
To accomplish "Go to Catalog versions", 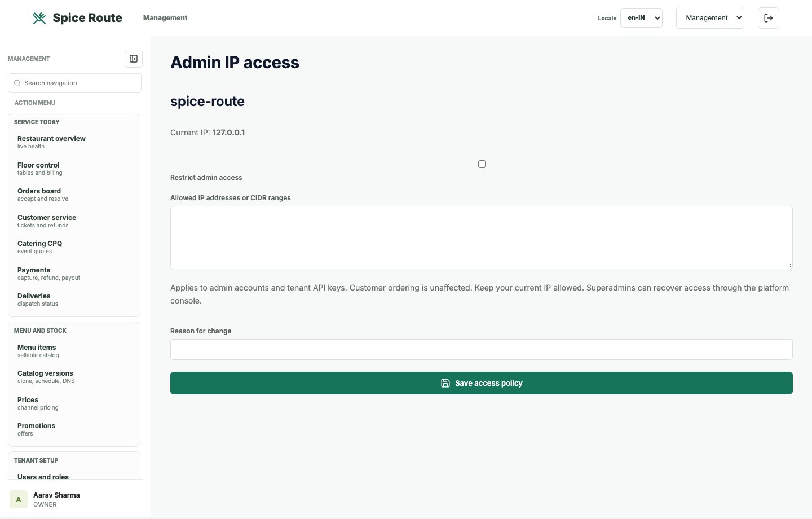I will 74,377.
